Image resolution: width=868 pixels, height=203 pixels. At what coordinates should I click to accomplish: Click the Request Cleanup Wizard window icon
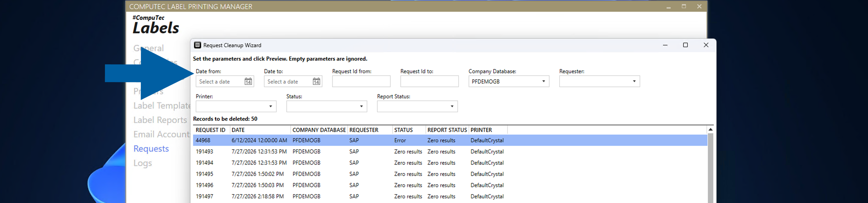[x=197, y=45]
